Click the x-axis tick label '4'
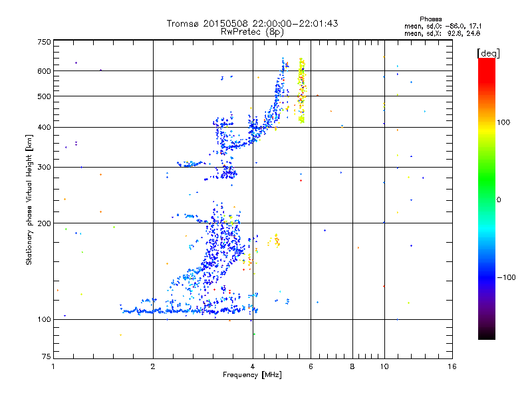 (x=253, y=366)
